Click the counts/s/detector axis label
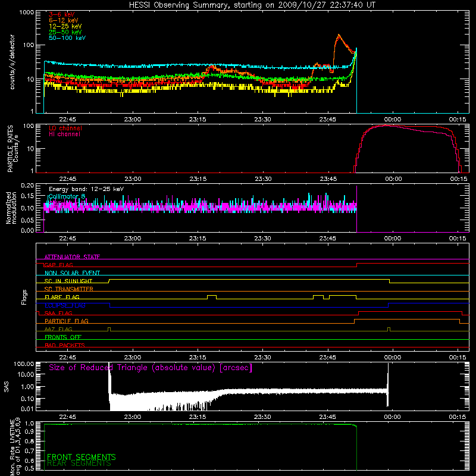 (x=12, y=62)
